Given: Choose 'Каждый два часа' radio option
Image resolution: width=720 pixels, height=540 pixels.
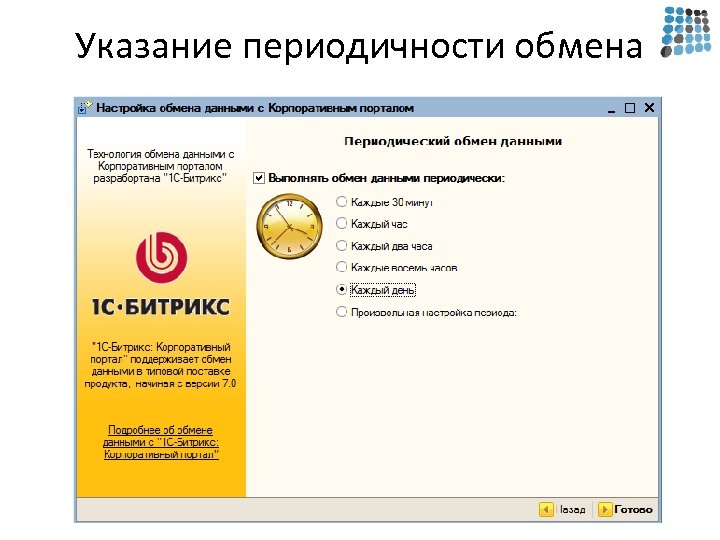Looking at the screenshot, I should click(341, 246).
